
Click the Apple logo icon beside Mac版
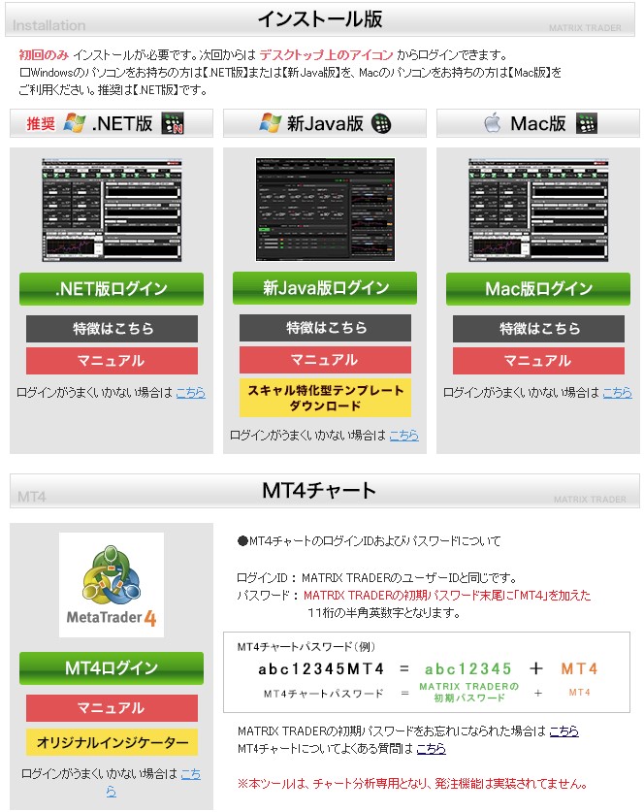point(493,123)
